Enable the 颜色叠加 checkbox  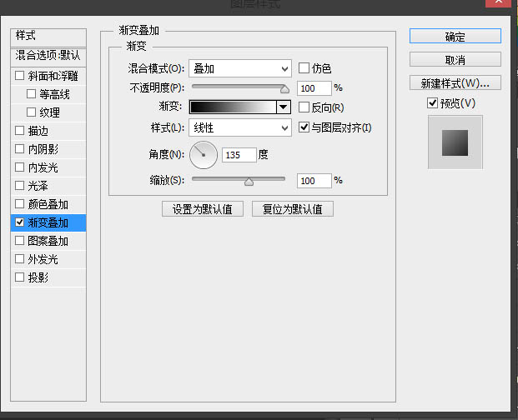coord(20,204)
